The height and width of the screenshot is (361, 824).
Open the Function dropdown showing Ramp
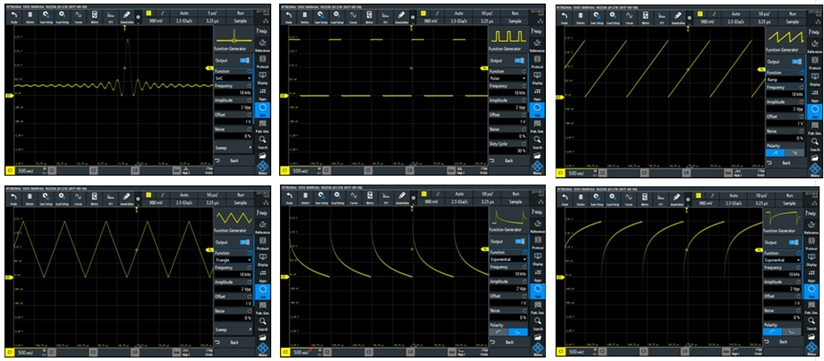pyautogui.click(x=784, y=79)
